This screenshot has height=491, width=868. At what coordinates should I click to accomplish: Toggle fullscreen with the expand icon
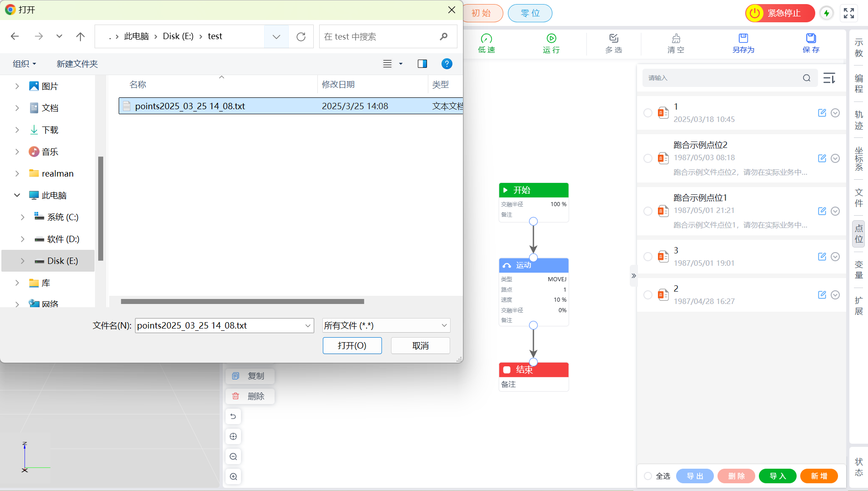click(848, 13)
